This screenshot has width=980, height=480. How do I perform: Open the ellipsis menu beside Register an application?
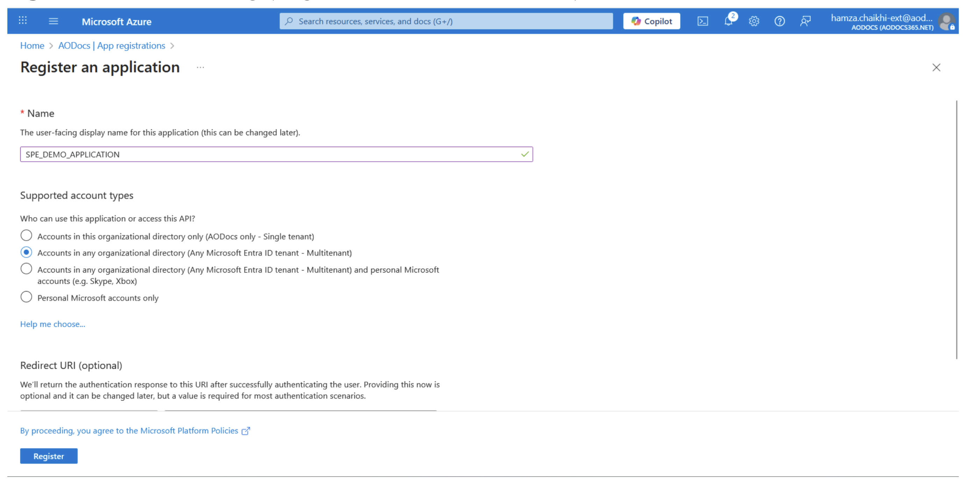pyautogui.click(x=200, y=68)
